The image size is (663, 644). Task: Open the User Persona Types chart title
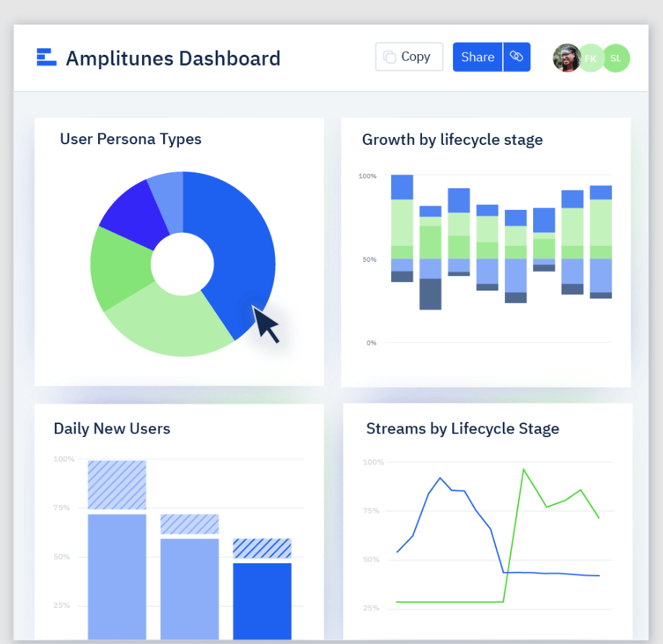pyautogui.click(x=131, y=139)
